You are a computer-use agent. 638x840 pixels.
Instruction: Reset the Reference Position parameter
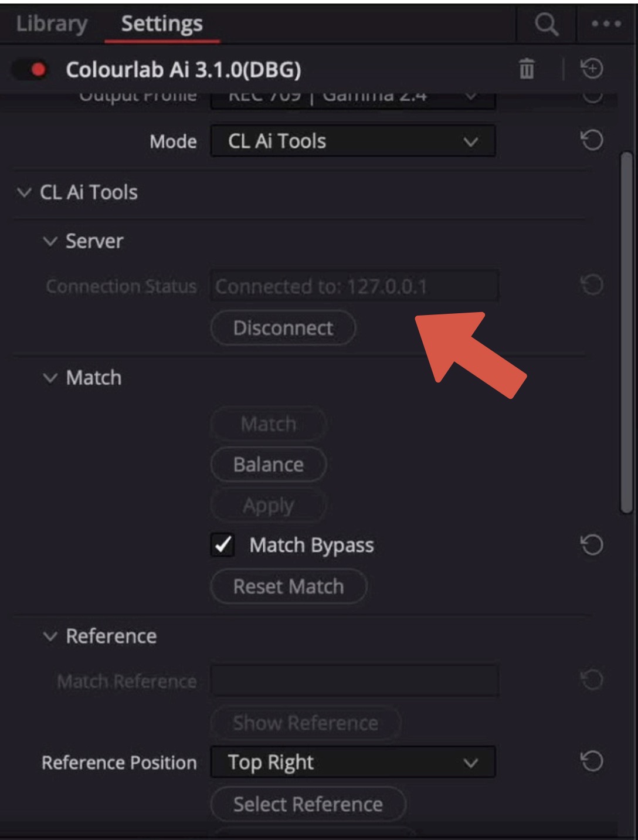(x=592, y=762)
